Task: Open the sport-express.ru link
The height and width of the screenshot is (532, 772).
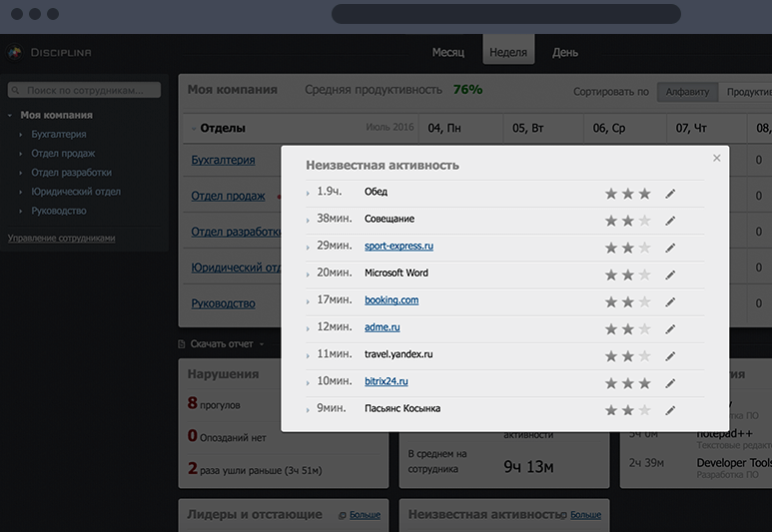Action: click(398, 246)
